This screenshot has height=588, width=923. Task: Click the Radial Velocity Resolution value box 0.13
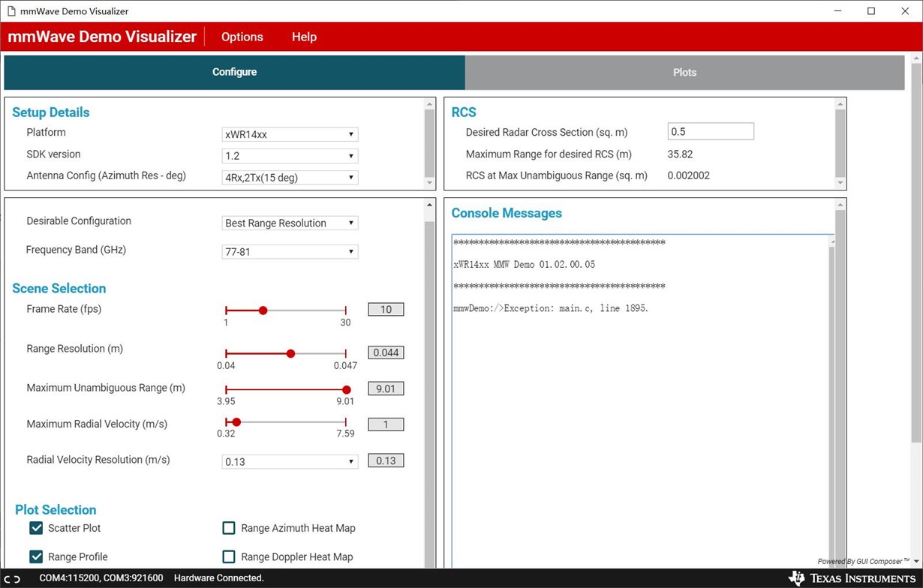(386, 460)
